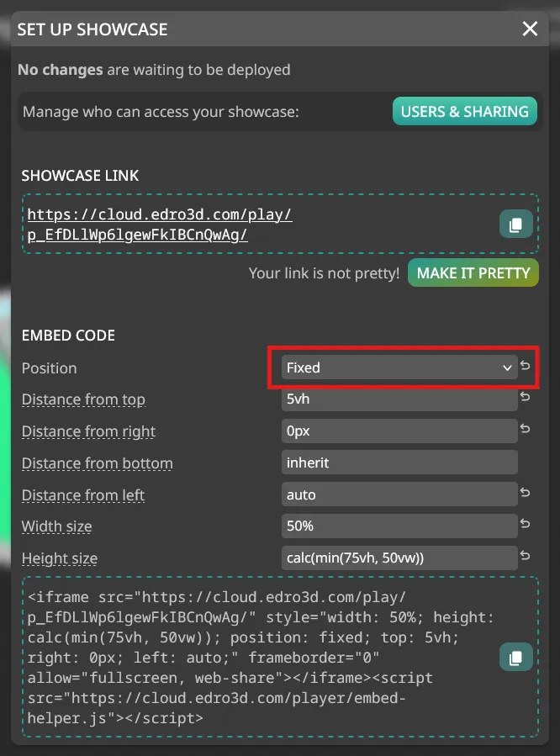Image resolution: width=560 pixels, height=756 pixels.
Task: Click the EMBED CODE heading
Action: click(x=68, y=336)
